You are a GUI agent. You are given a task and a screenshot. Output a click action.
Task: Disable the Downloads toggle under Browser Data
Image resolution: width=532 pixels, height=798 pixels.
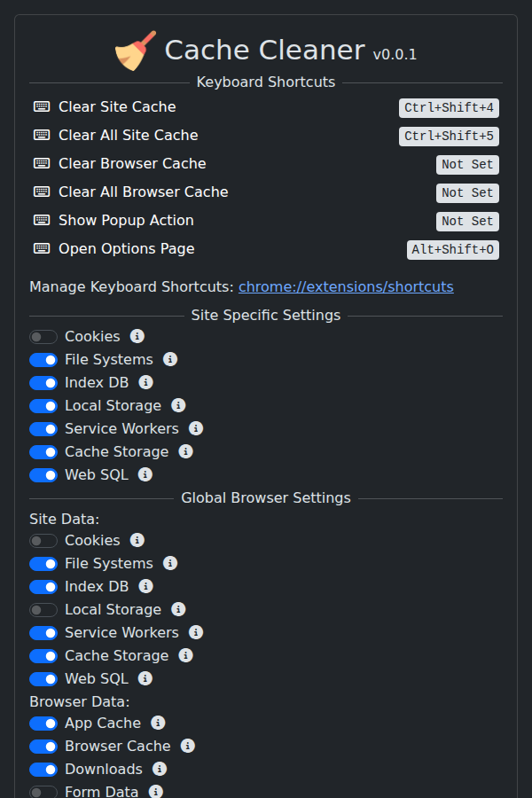tap(43, 769)
